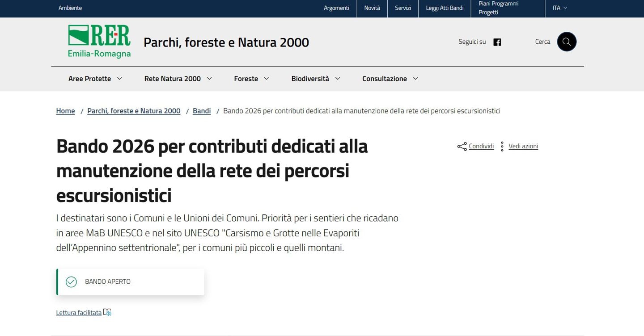The height and width of the screenshot is (336, 644).
Task: Open the Lettura facilitata link
Action: (79, 313)
